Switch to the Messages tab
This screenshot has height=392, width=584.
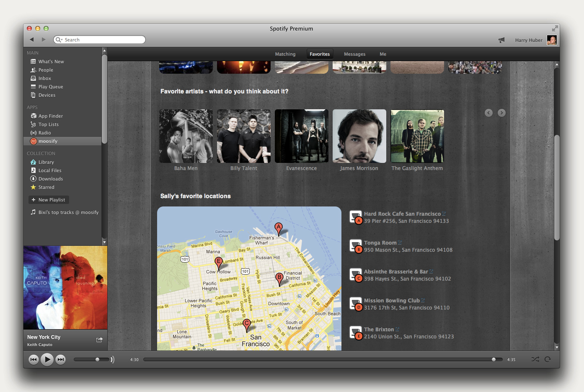click(x=354, y=54)
